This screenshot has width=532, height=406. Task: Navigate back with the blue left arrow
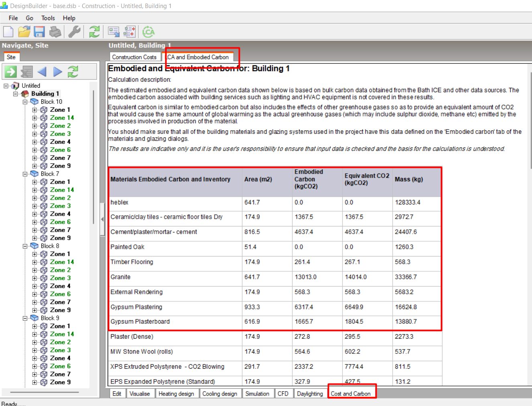[42, 72]
